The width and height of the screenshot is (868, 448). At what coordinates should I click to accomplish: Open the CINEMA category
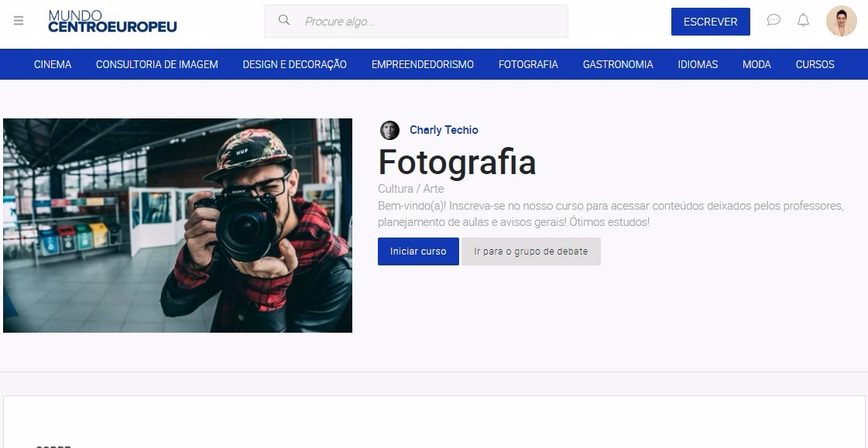53,64
